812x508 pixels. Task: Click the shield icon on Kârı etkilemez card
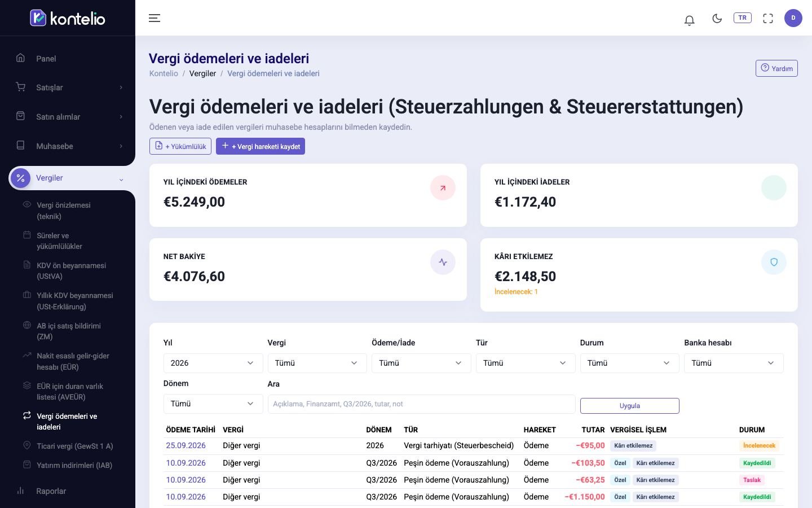[774, 262]
